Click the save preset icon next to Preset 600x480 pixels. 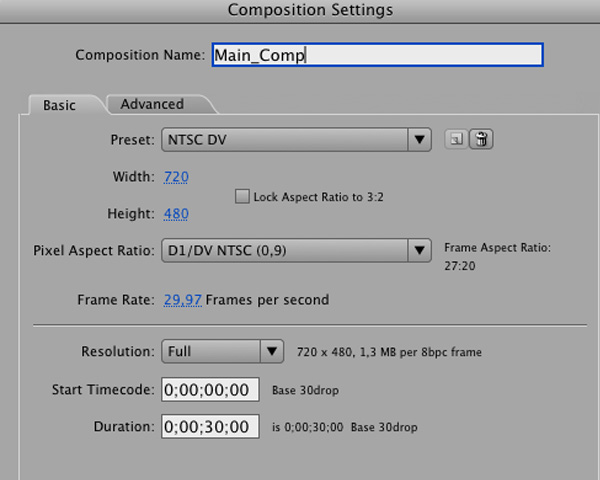(x=455, y=140)
